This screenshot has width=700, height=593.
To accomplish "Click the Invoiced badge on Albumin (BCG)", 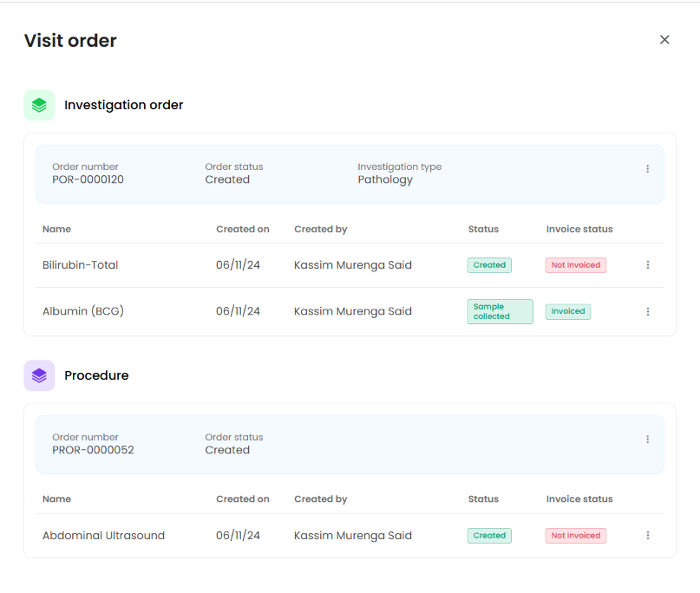I will coord(568,311).
